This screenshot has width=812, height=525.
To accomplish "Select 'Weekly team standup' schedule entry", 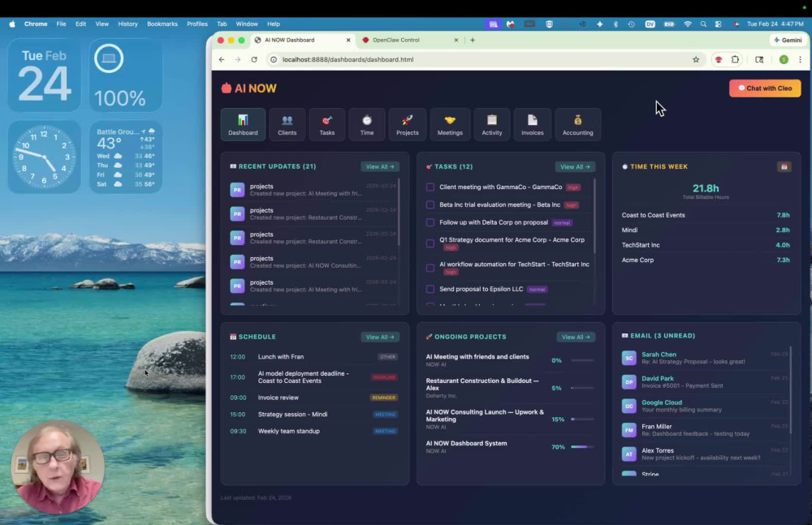I will tap(314, 431).
